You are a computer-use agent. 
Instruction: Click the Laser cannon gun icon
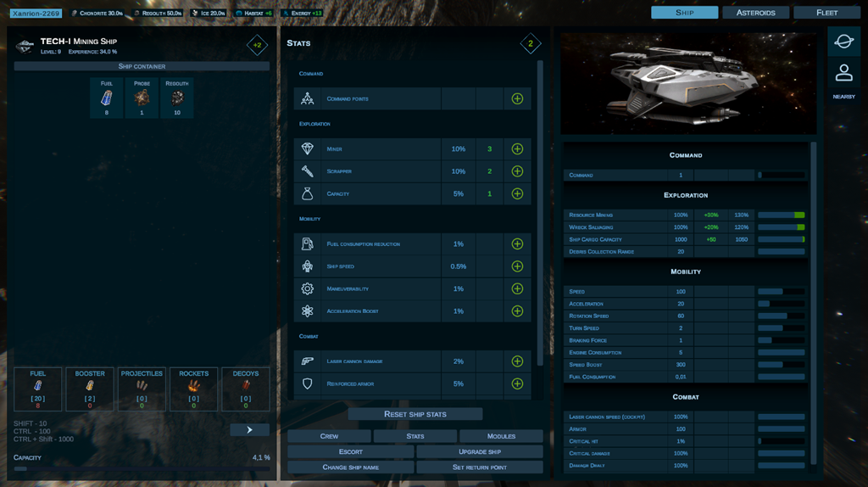307,361
